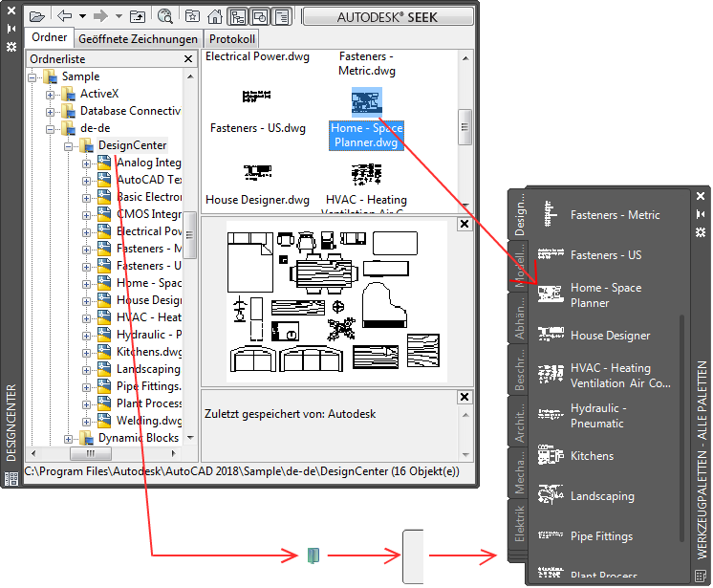Open the Elektrik palette tab
The width and height of the screenshot is (713, 588).
pyautogui.click(x=519, y=523)
